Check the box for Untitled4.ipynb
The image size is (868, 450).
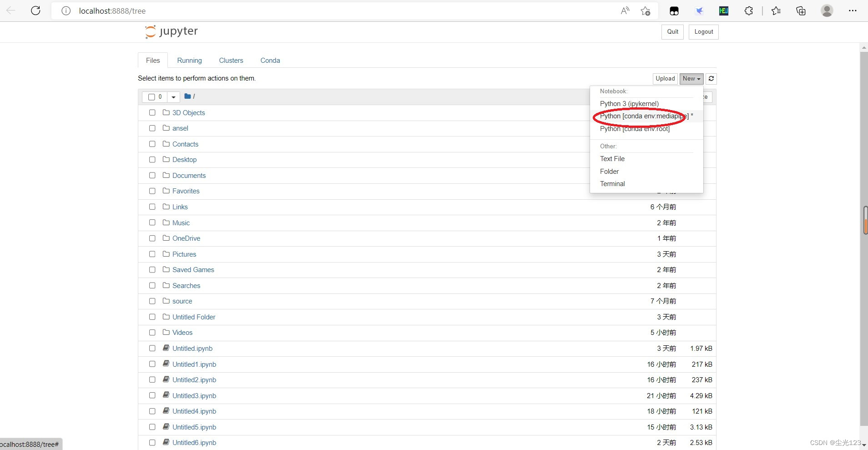click(x=152, y=411)
